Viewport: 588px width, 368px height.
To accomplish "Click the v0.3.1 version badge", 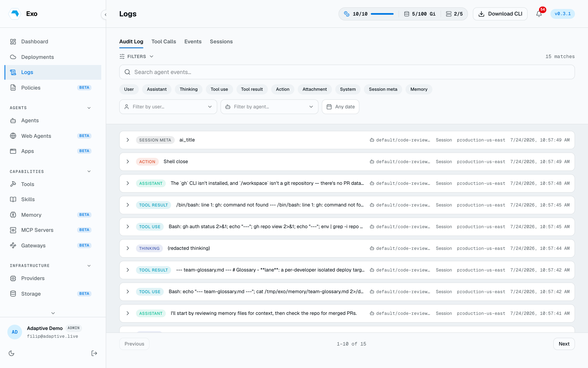I will [x=562, y=14].
